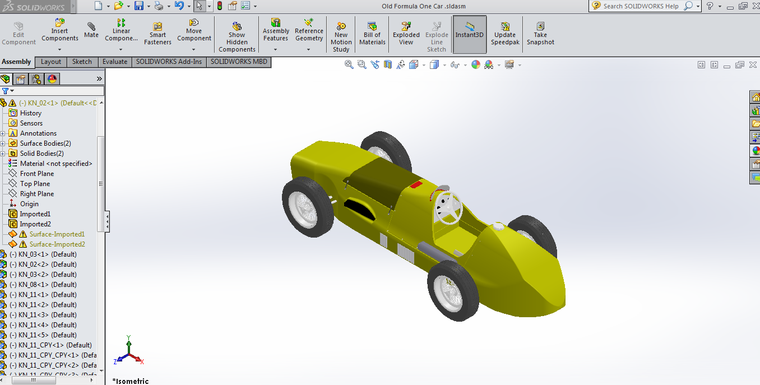Switch to the Evaluate tab
The height and width of the screenshot is (385, 760).
[x=114, y=62]
